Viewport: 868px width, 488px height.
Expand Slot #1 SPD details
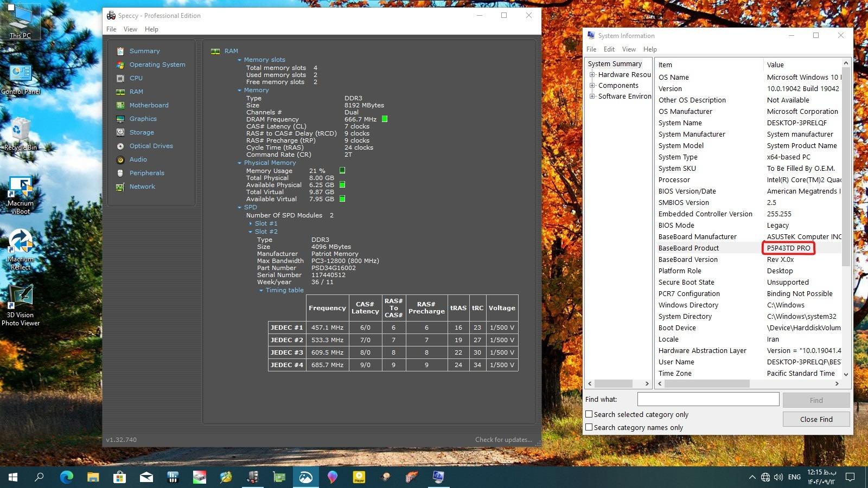point(266,223)
